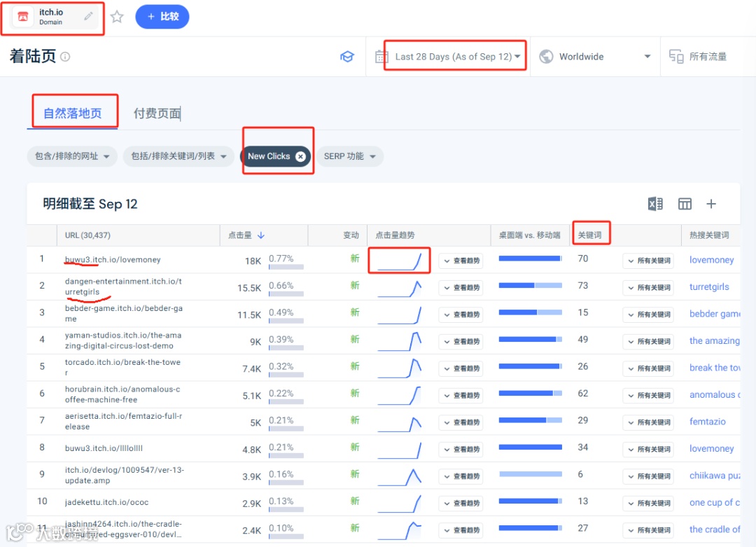Click the jadekettu.itch.io/ococ URL
The height and width of the screenshot is (547, 756).
pyautogui.click(x=106, y=503)
